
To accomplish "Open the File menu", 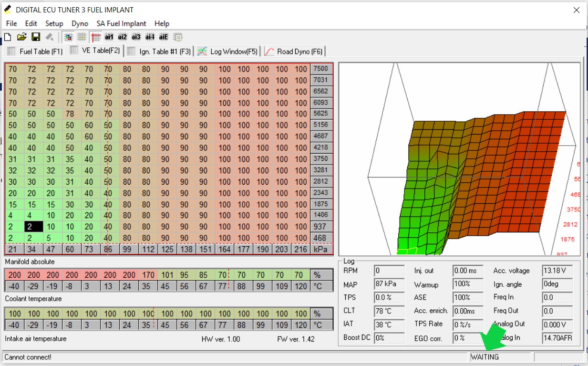I will (11, 23).
